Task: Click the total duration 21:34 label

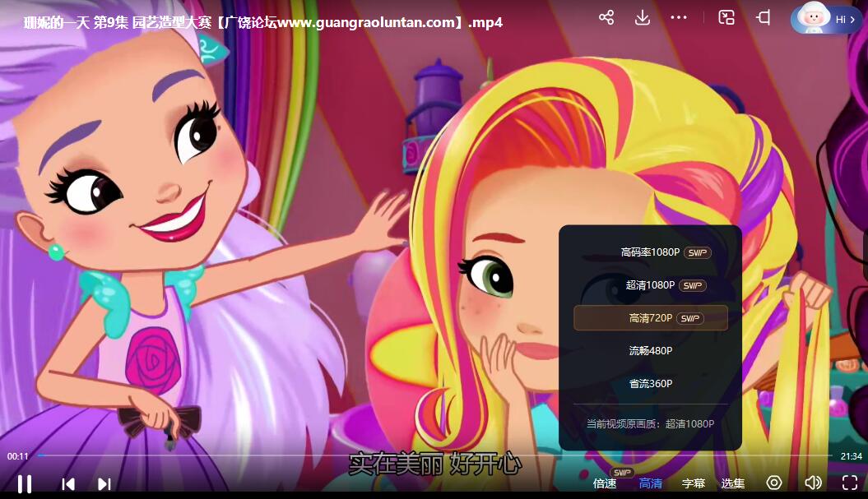Action: 852,456
